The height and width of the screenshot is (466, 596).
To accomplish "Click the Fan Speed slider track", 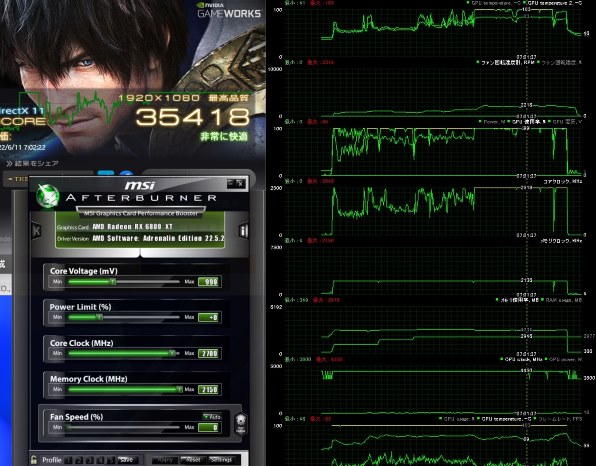I will (123, 427).
